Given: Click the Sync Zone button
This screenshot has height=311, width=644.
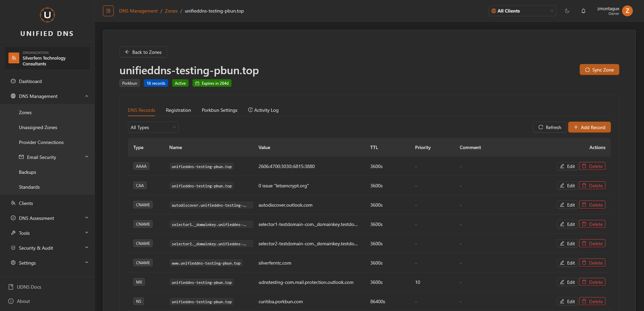Looking at the screenshot, I should coord(599,70).
